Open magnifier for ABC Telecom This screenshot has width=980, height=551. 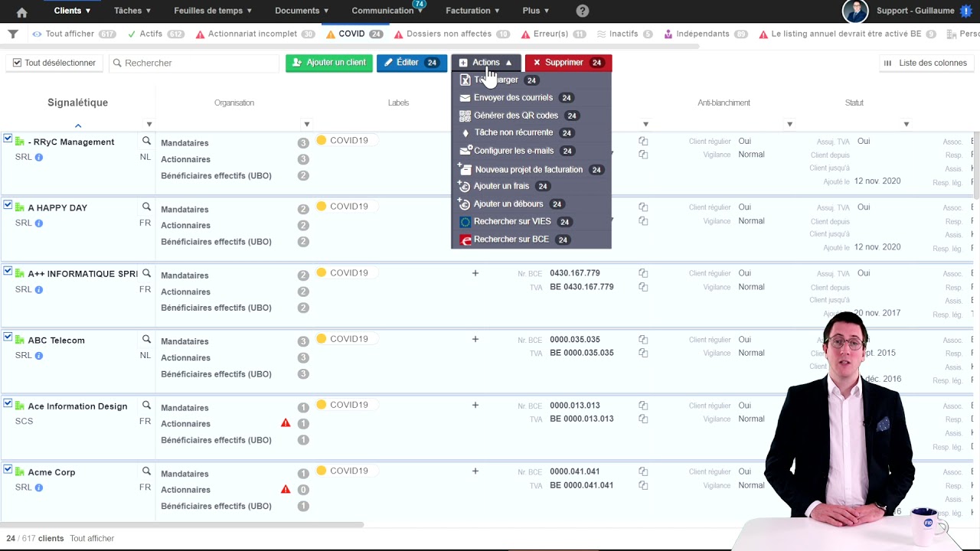(x=146, y=339)
